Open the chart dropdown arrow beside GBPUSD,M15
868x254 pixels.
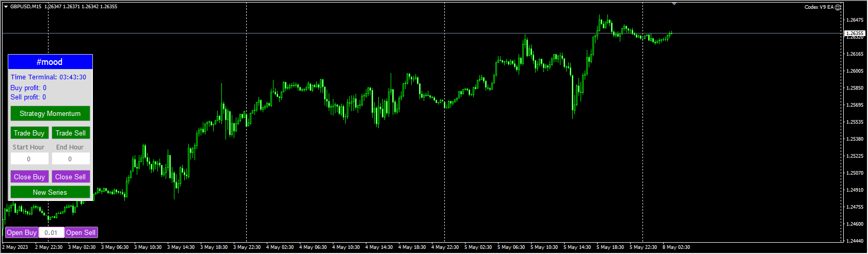tap(6, 7)
